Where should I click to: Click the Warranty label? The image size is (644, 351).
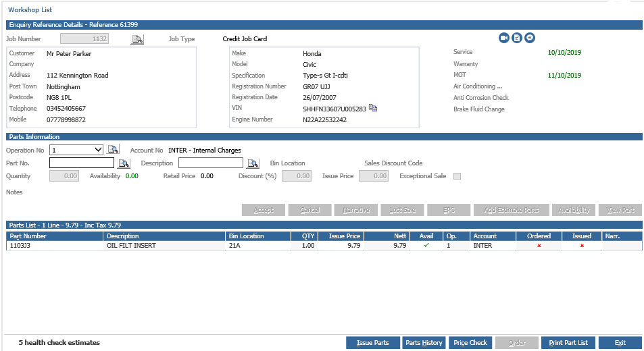[x=466, y=64]
